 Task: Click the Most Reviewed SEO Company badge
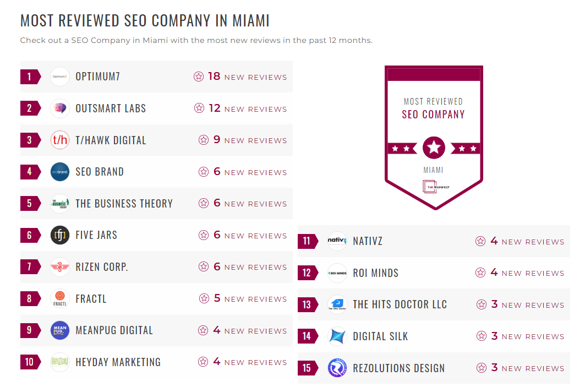pos(434,138)
